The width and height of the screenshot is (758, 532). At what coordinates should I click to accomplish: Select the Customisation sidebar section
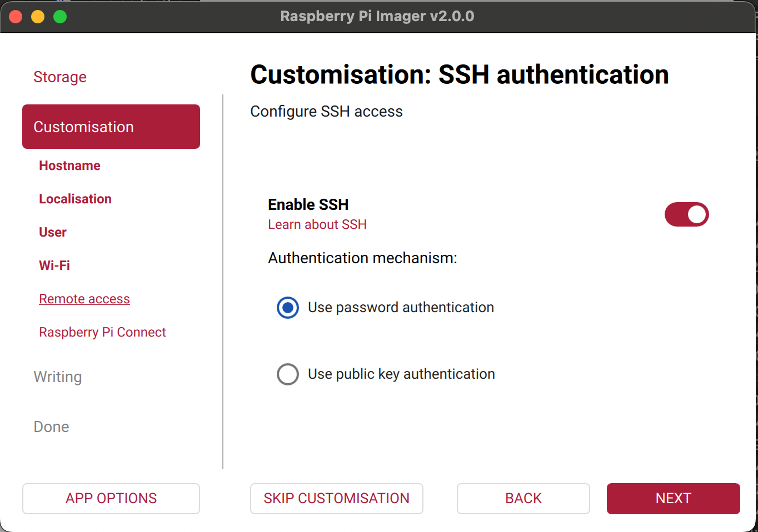[111, 127]
